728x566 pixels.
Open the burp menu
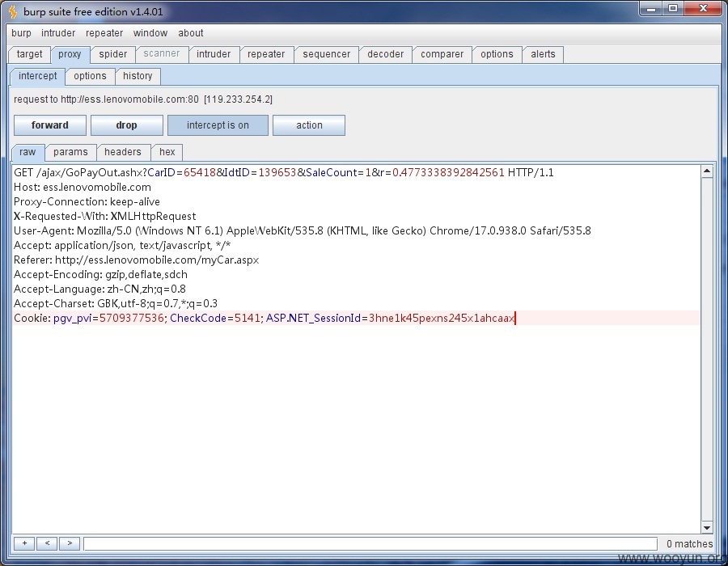[x=21, y=33]
